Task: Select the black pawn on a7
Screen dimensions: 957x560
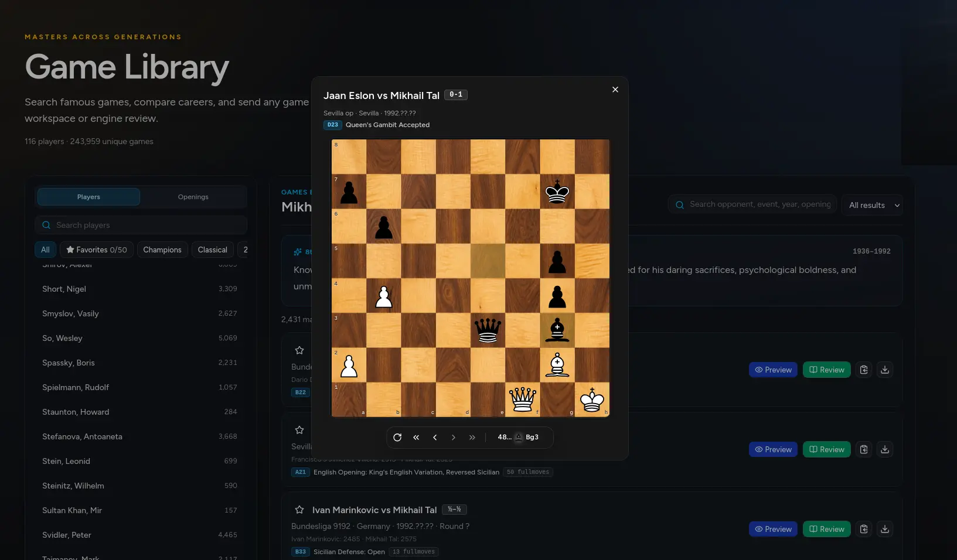Action: pos(349,192)
